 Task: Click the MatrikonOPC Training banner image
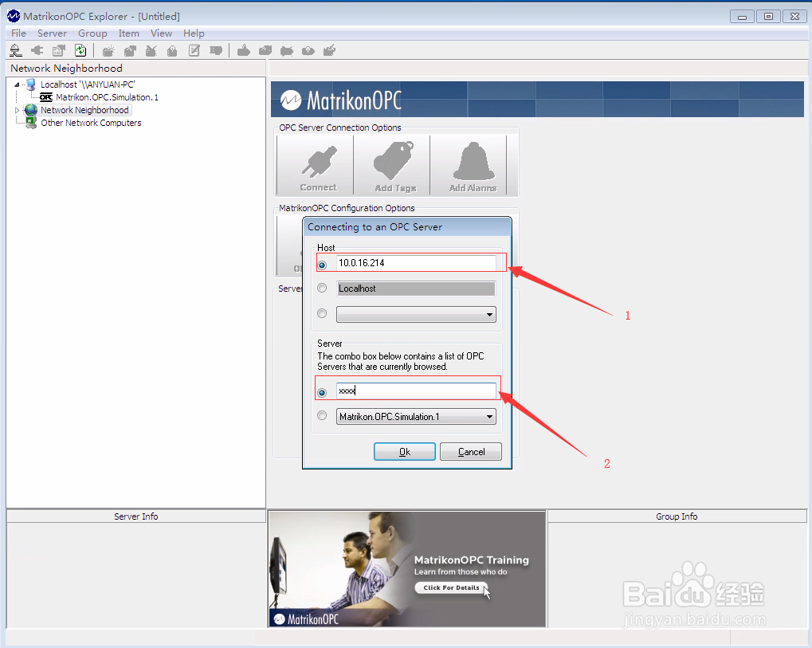tap(407, 569)
